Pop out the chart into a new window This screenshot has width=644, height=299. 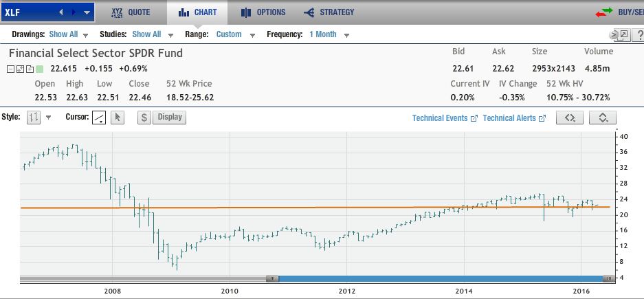(624, 34)
